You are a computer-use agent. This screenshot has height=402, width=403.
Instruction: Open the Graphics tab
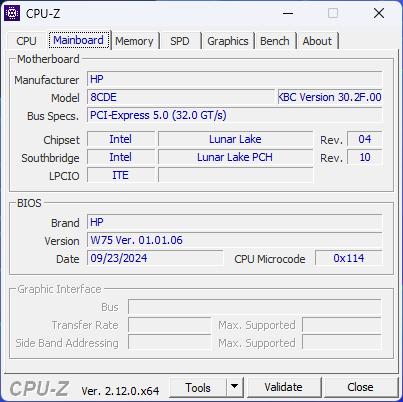[x=228, y=41]
